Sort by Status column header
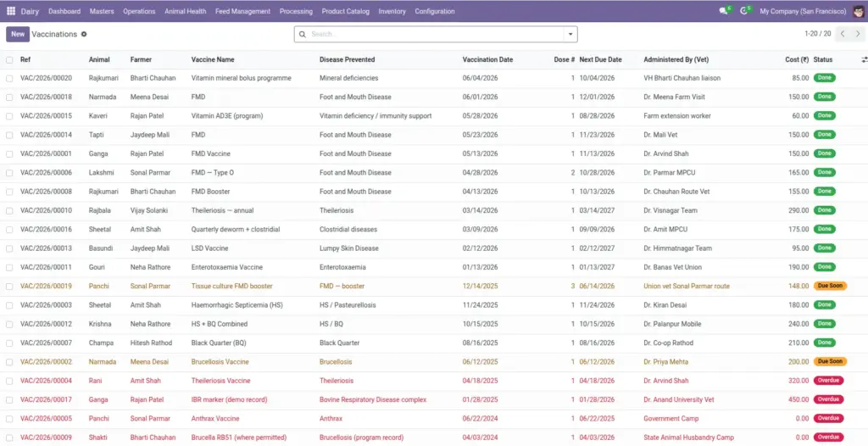Image resolution: width=868 pixels, height=446 pixels. click(x=822, y=60)
